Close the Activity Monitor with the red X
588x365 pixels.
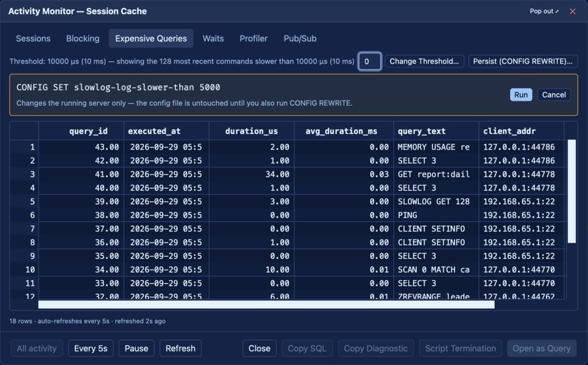[572, 11]
